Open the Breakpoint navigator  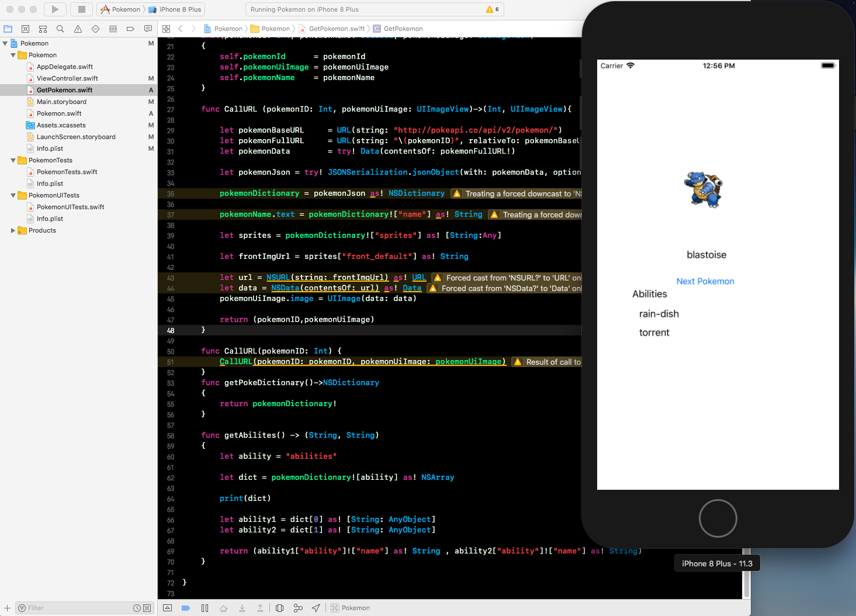[x=130, y=29]
